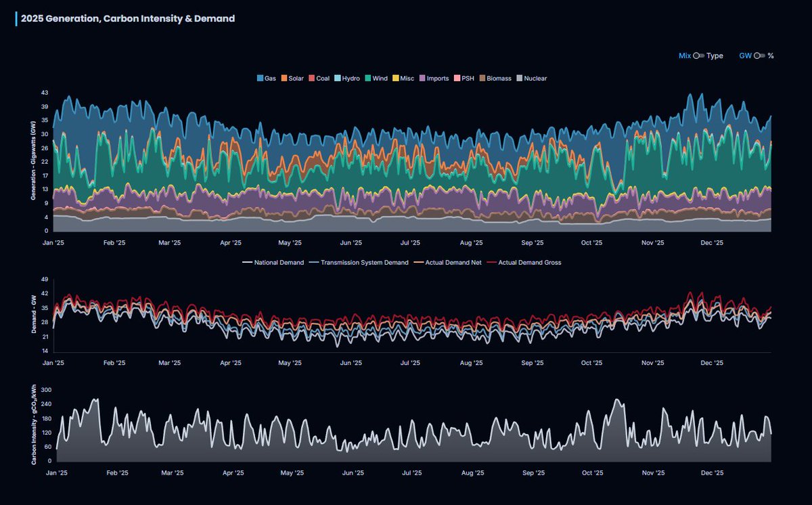Click the 43 value on generation y-axis
This screenshot has width=812, height=505.
pyautogui.click(x=44, y=92)
